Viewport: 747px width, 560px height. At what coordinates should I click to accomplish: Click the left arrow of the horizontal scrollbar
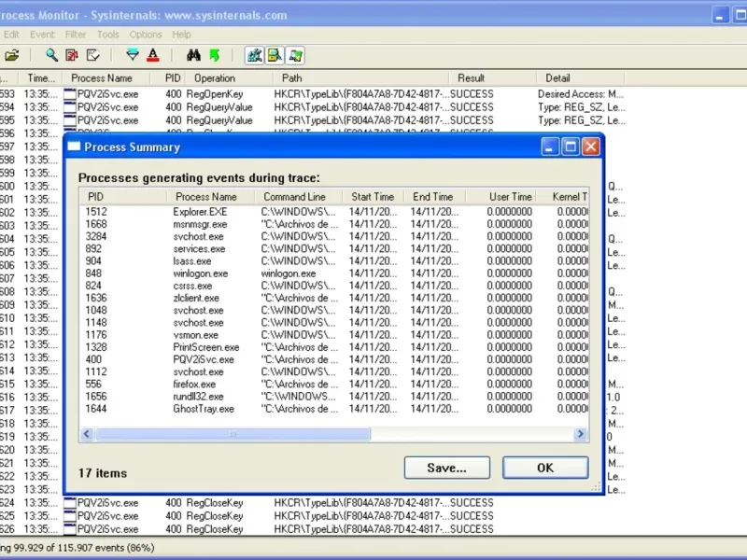click(x=87, y=434)
